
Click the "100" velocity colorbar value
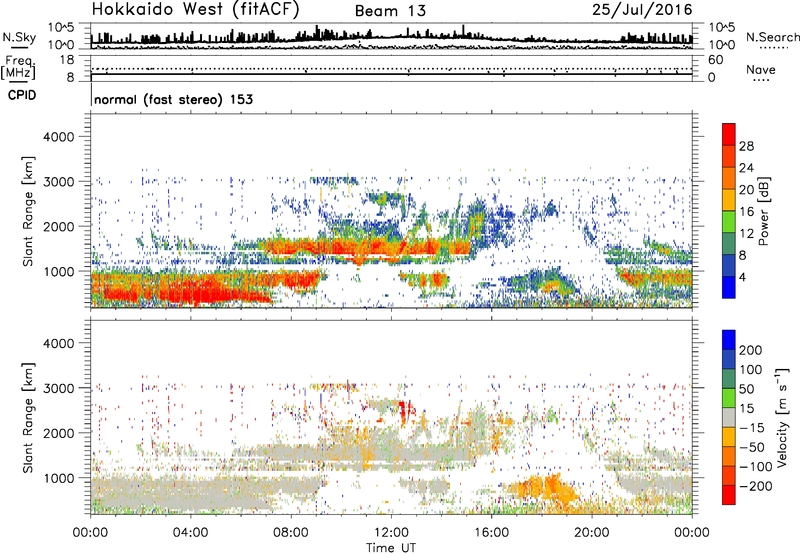coord(751,369)
